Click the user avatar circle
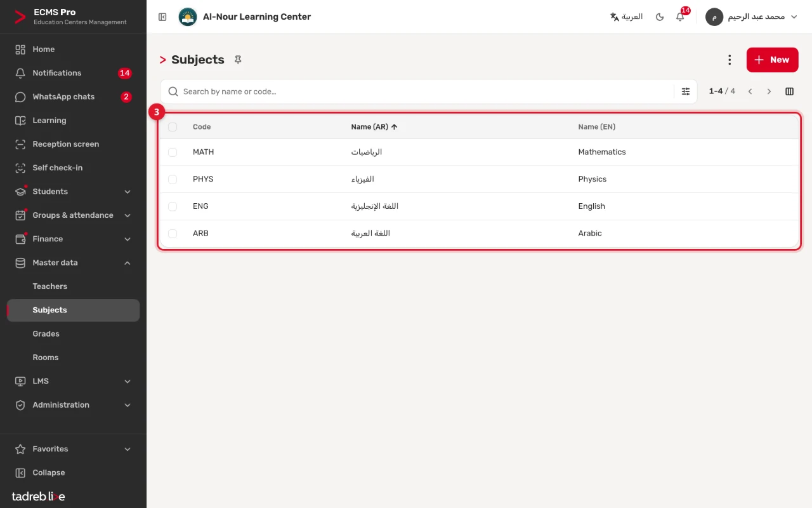The width and height of the screenshot is (812, 508). tap(714, 17)
